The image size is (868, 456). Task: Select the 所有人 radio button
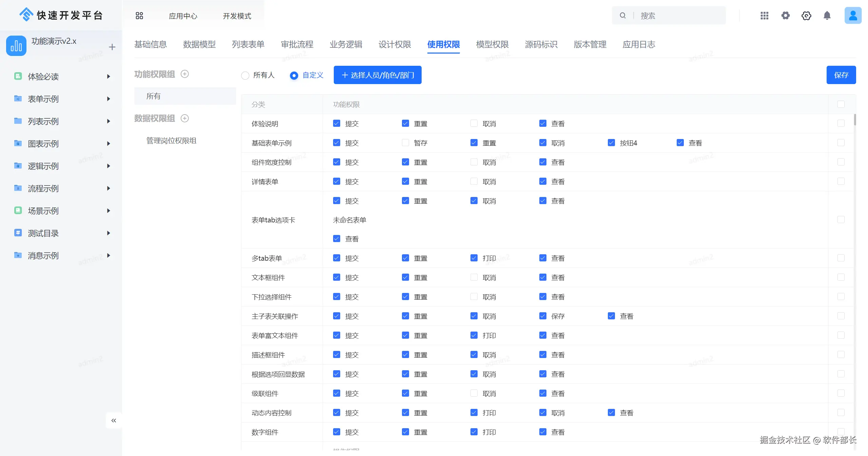(x=245, y=75)
